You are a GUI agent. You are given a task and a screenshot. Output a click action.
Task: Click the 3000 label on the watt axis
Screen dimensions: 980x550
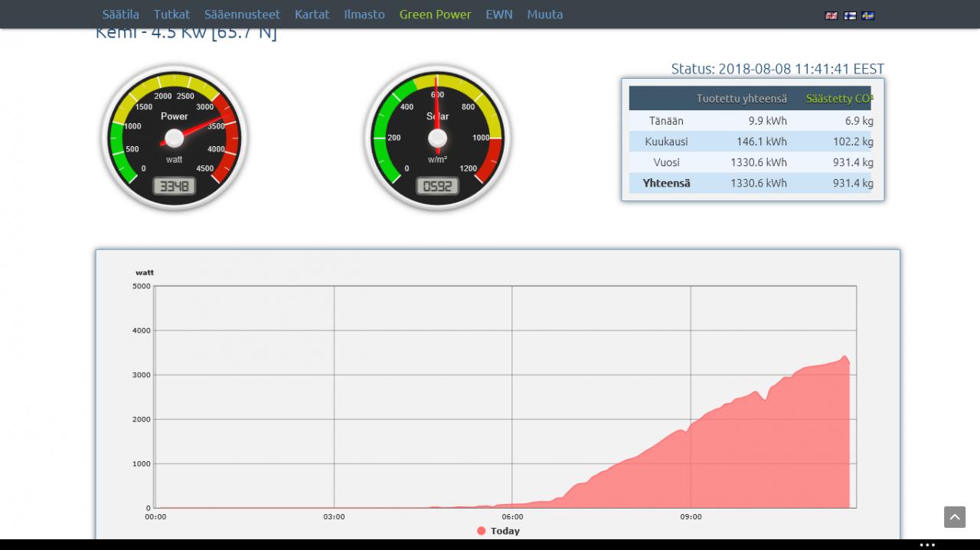point(141,375)
